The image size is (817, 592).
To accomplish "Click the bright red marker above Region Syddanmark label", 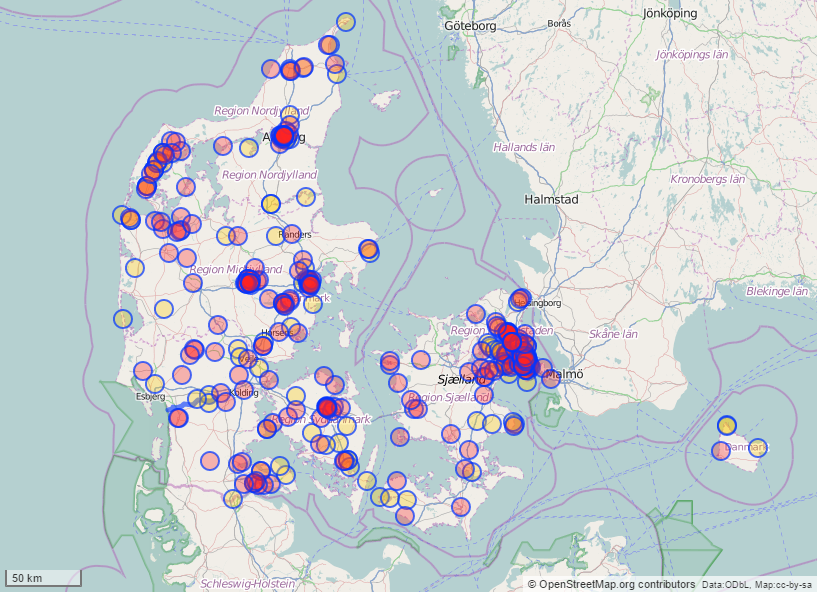I will (x=327, y=407).
